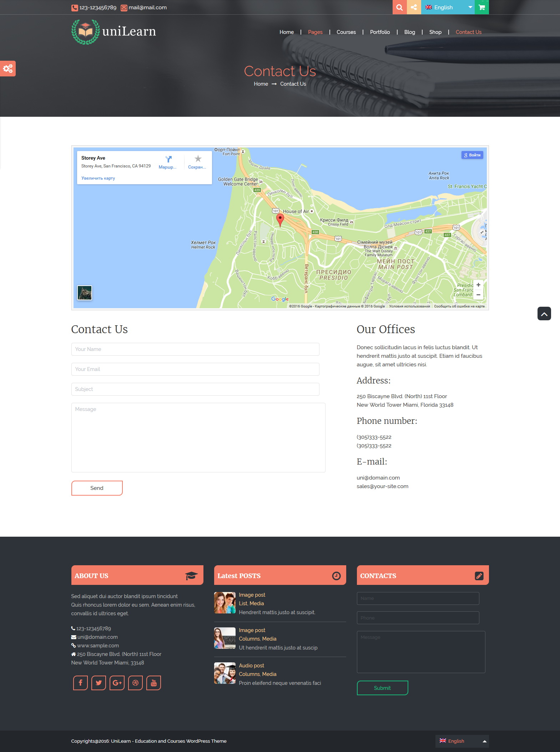Click the first Image post thumbnail
Screen dimensions: 560x752
pos(225,602)
